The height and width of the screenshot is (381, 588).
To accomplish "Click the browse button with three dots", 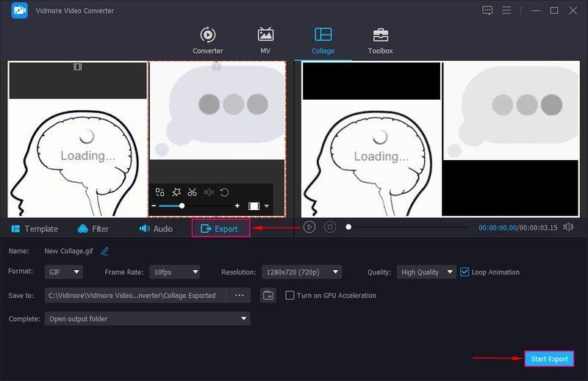I will pos(239,295).
